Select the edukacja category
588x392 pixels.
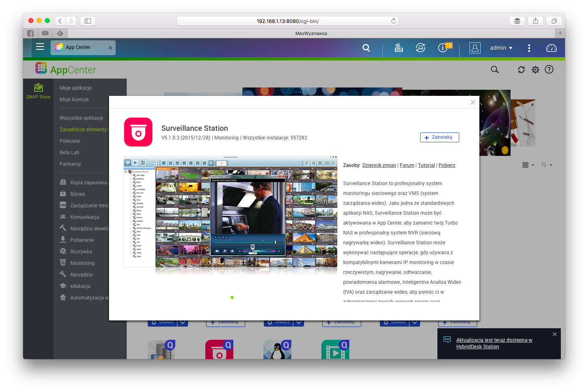75,286
